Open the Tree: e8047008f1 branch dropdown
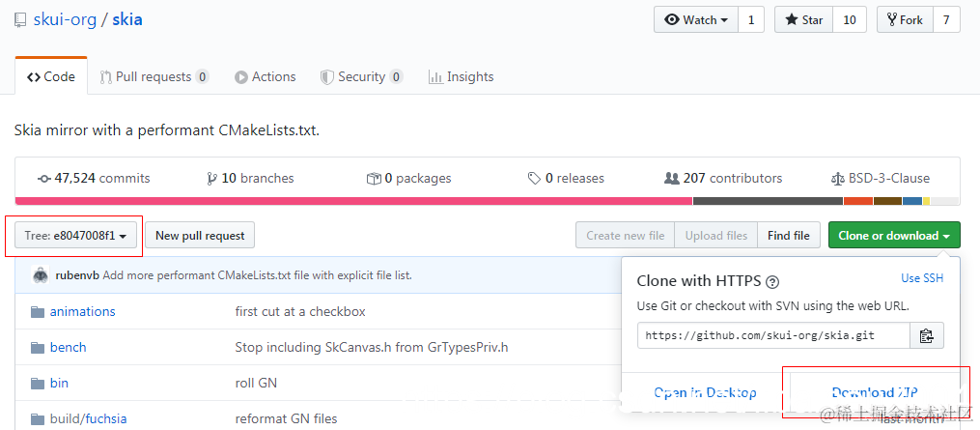Viewport: 980px width, 430px height. 75,236
